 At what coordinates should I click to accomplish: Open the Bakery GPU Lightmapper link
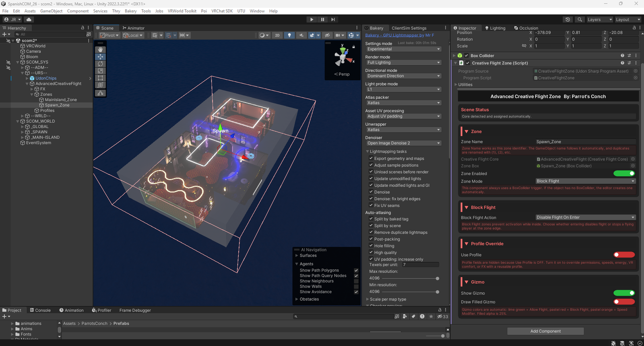pos(399,35)
